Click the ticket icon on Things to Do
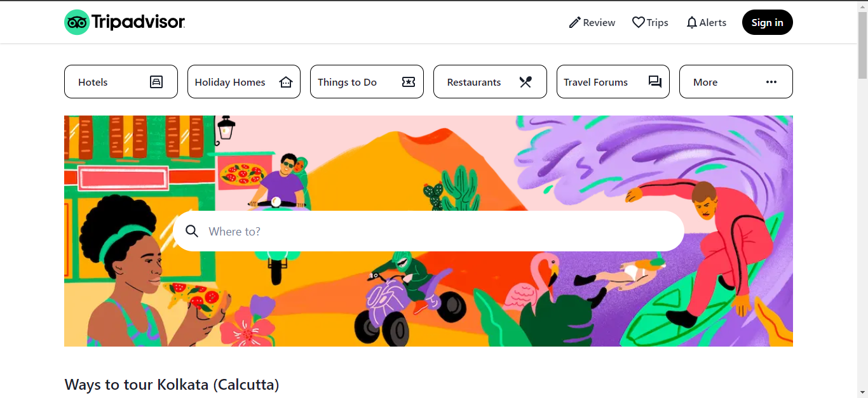868x398 pixels. pos(409,82)
